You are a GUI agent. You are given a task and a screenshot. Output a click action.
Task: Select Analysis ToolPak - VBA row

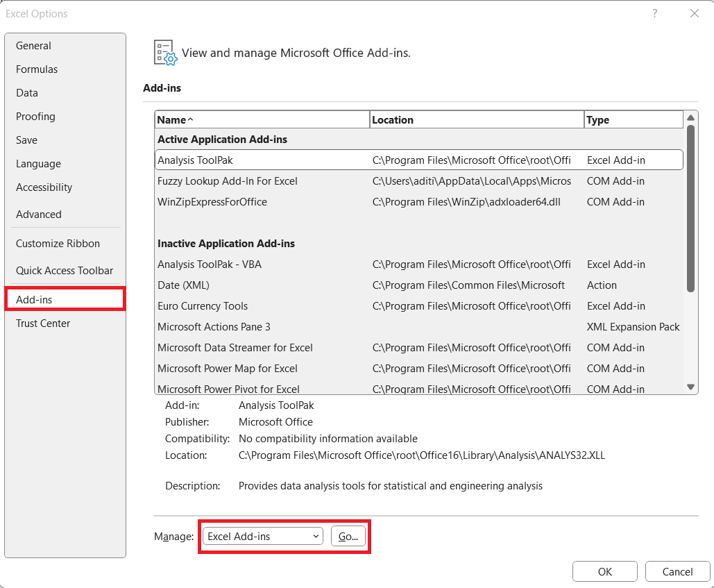[419, 264]
